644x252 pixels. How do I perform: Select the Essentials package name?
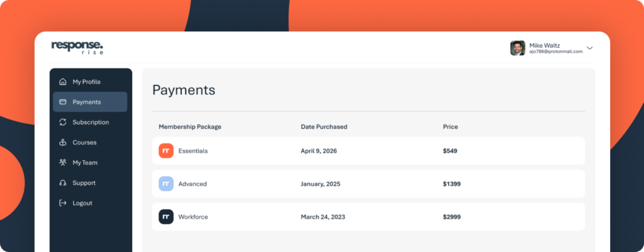click(193, 151)
